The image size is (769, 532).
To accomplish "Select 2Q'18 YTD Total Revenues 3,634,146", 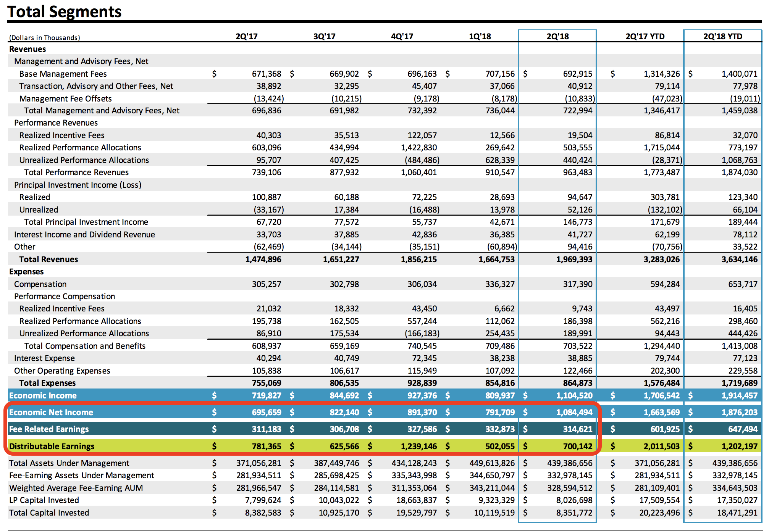I will click(x=740, y=260).
